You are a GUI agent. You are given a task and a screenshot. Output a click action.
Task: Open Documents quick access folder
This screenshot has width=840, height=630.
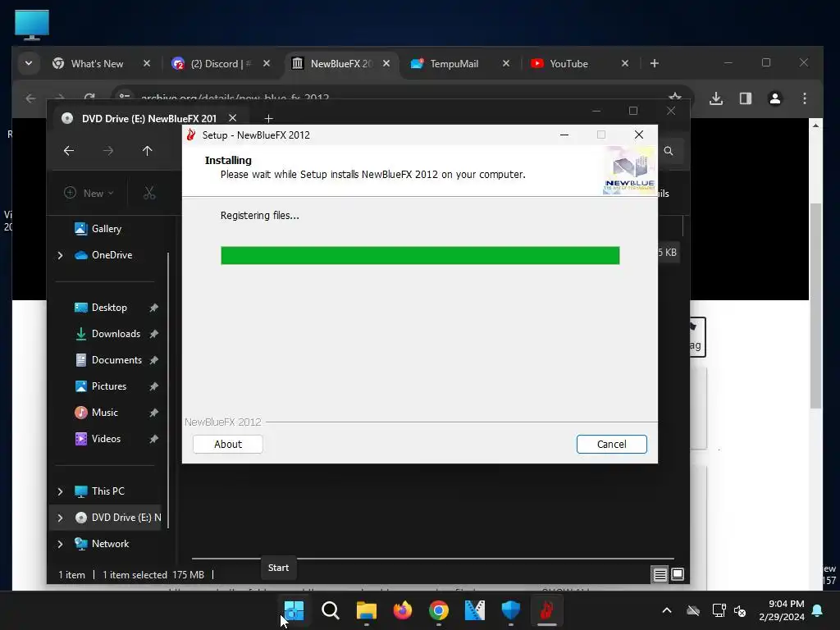tap(116, 360)
